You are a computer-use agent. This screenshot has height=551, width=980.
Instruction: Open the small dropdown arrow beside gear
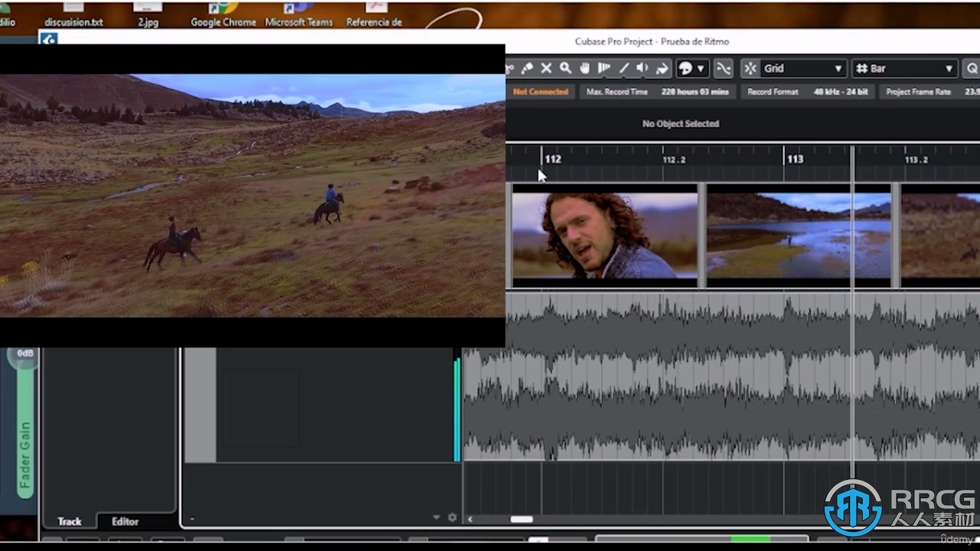pyautogui.click(x=436, y=518)
